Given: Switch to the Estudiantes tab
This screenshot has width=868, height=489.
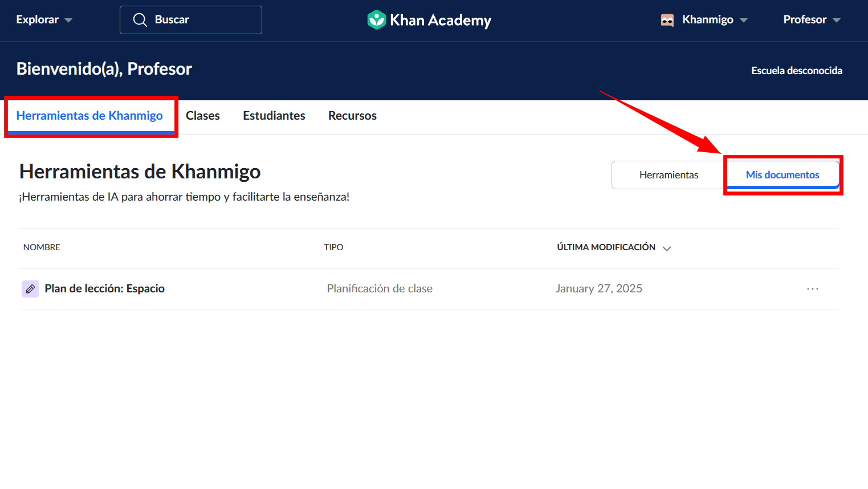Looking at the screenshot, I should pos(274,116).
